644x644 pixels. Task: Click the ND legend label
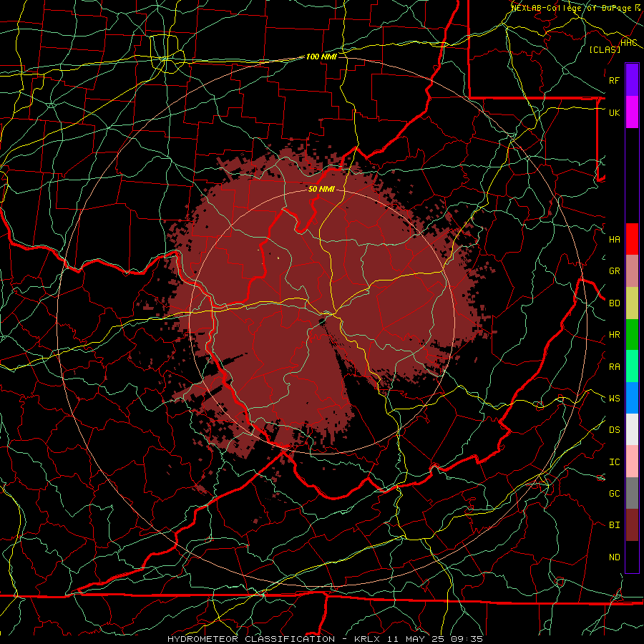coord(614,557)
